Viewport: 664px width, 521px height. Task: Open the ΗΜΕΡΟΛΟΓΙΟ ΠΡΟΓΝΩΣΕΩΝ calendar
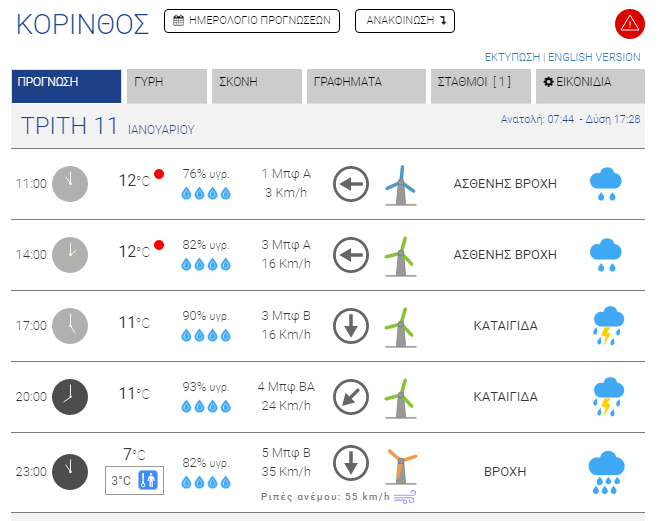pos(251,21)
